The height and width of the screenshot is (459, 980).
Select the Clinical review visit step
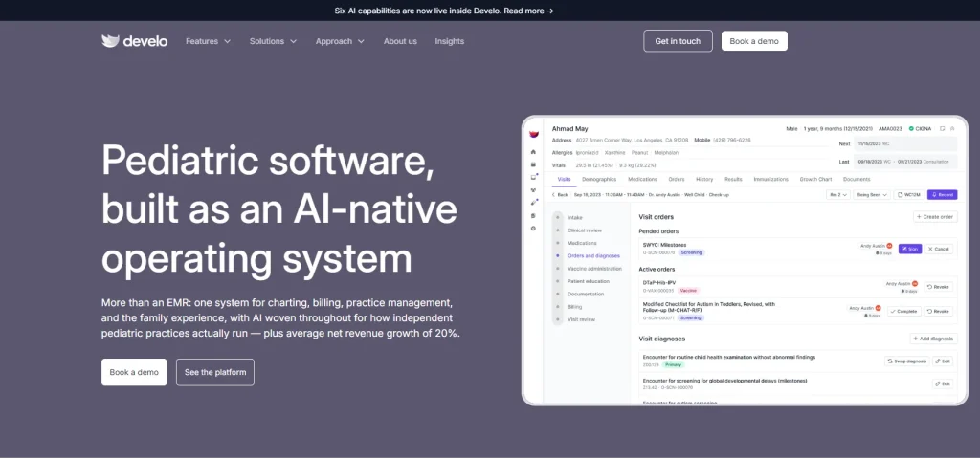coord(585,230)
